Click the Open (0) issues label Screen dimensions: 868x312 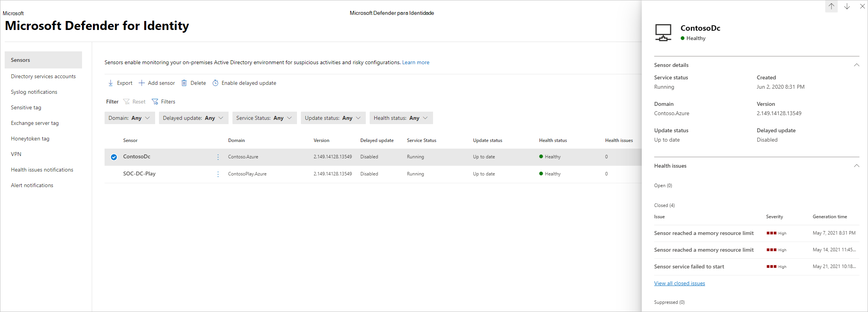pyautogui.click(x=663, y=186)
